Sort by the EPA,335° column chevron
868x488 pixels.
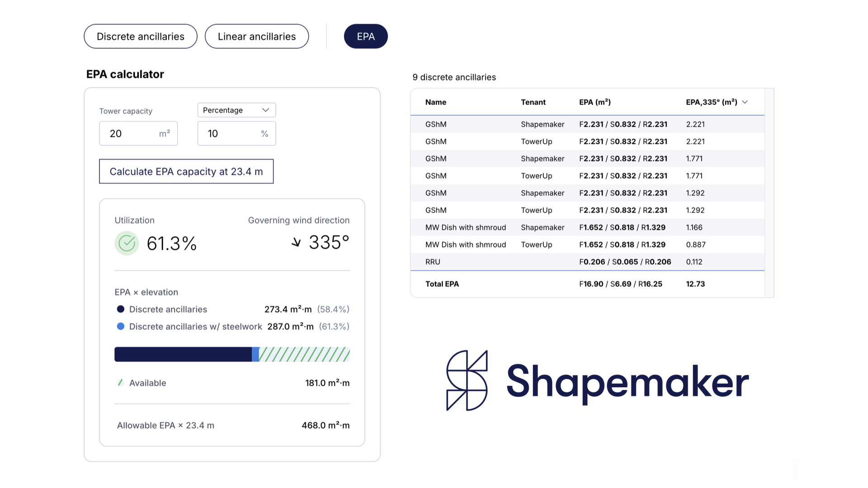pyautogui.click(x=745, y=102)
